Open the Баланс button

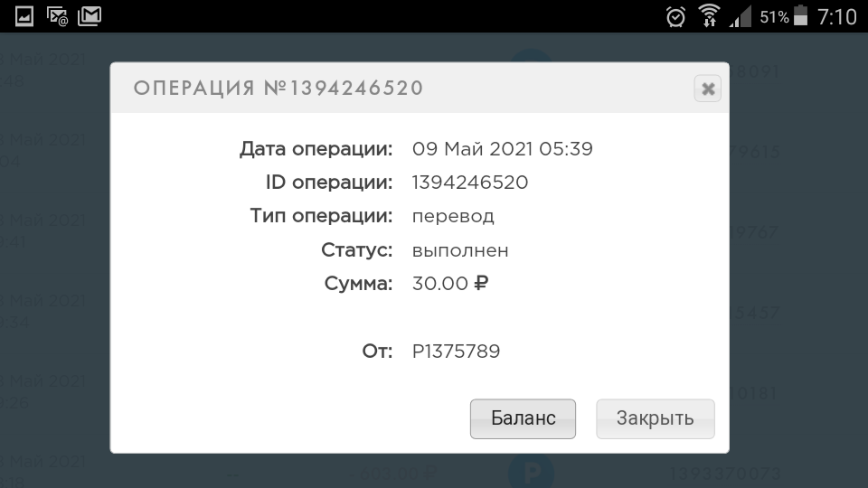[523, 418]
